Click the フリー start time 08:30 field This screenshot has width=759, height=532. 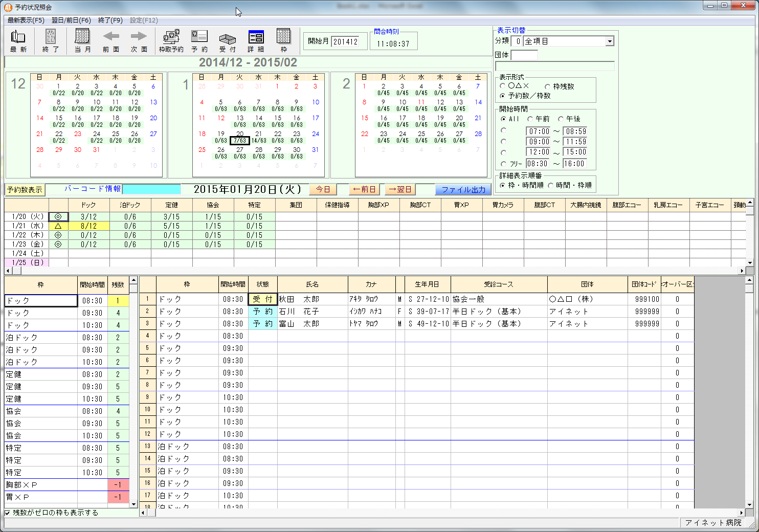538,164
